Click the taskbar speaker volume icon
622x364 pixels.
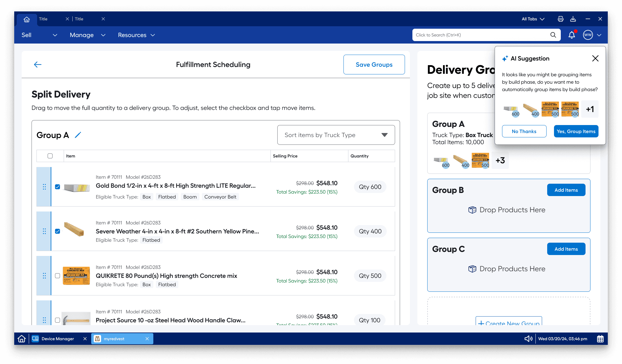click(528, 339)
